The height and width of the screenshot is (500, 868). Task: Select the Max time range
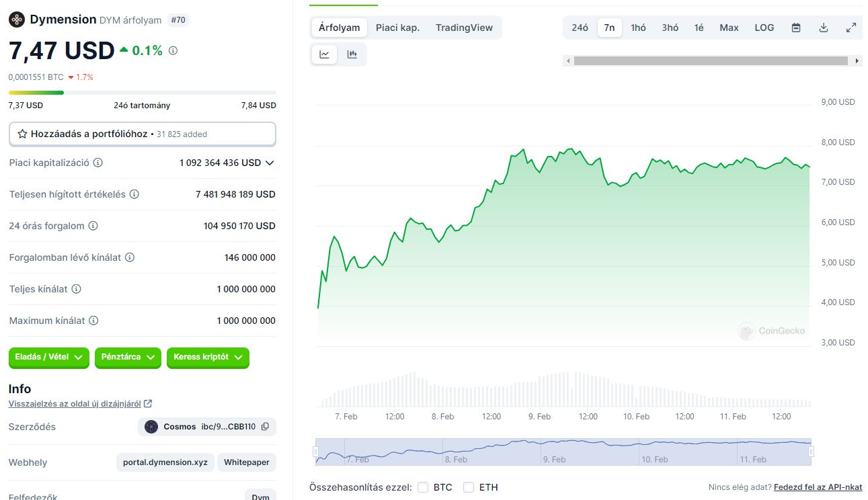click(729, 28)
